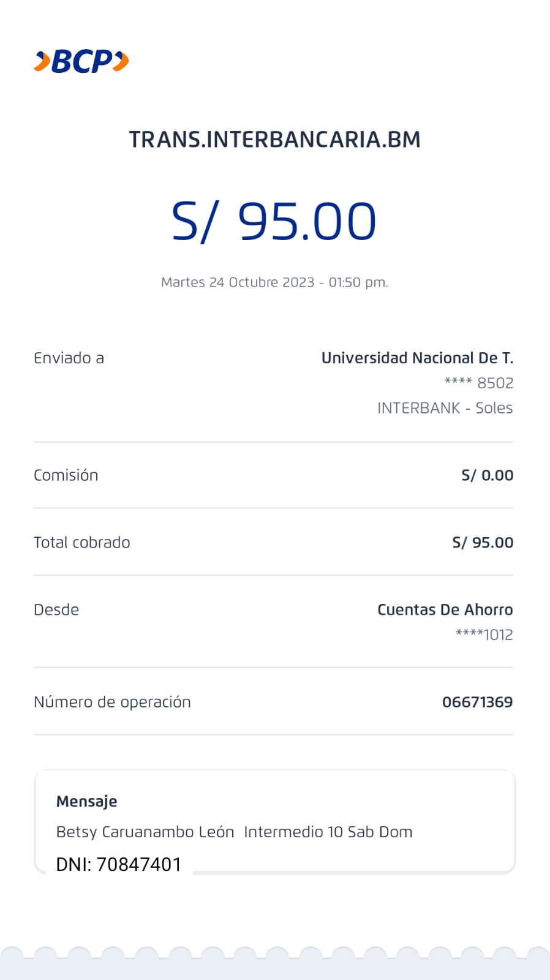Viewport: 550px width, 980px height.
Task: Click the Enviado a label
Action: 69,358
